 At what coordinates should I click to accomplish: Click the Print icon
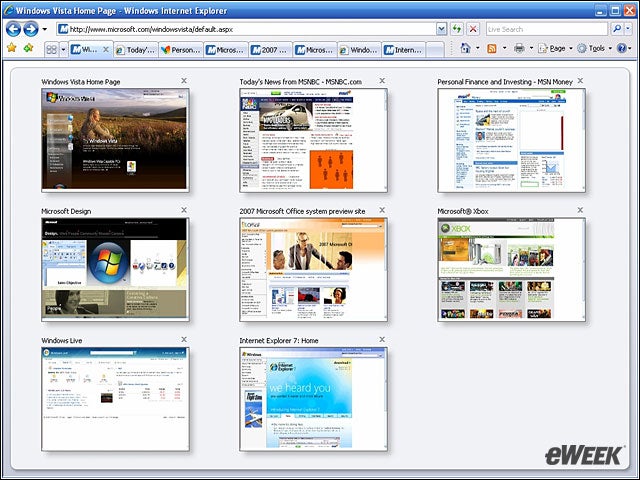tap(519, 48)
